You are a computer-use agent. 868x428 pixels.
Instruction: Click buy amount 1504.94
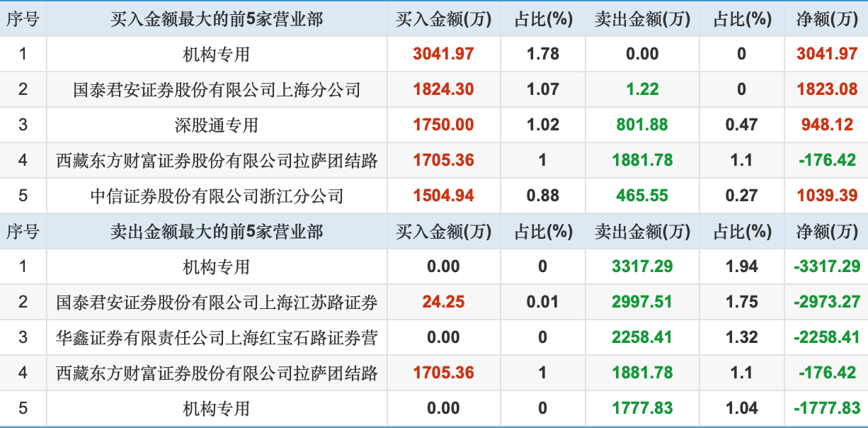point(443,196)
